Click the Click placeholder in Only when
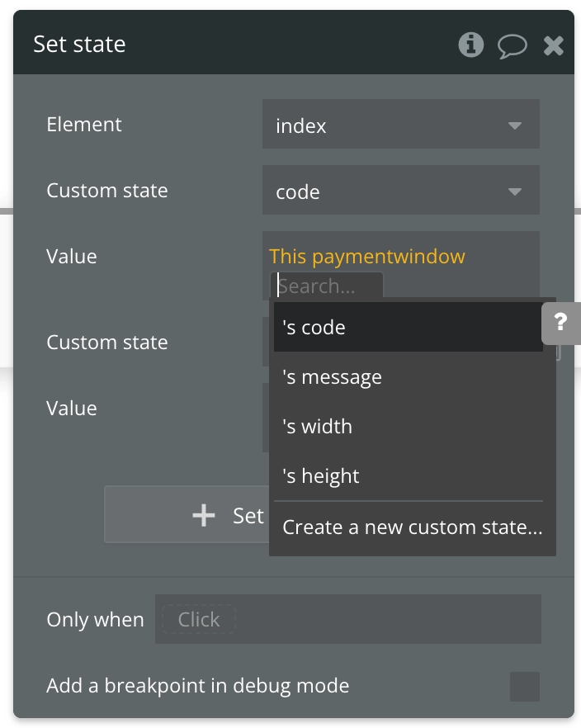 (199, 619)
